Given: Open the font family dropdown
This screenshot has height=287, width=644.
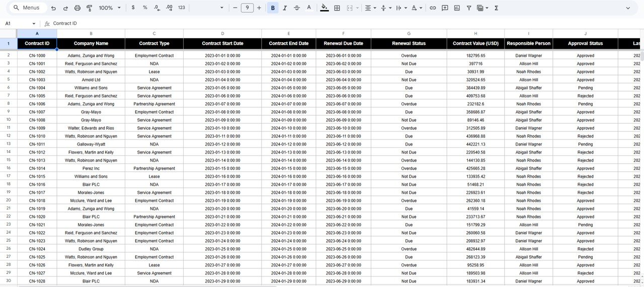Looking at the screenshot, I should tap(222, 8).
